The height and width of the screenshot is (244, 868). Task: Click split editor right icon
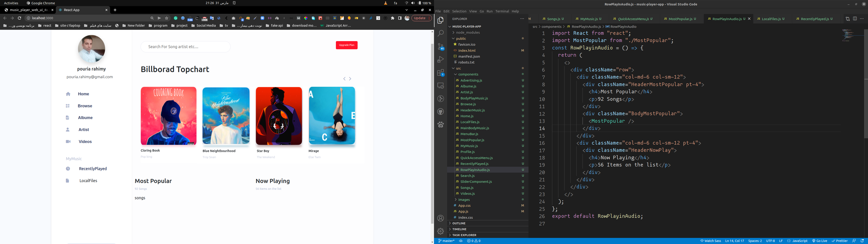(854, 19)
